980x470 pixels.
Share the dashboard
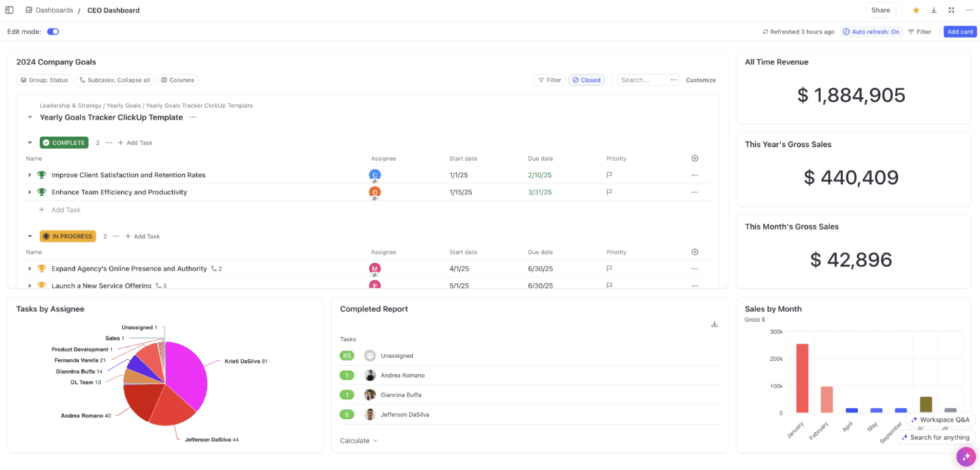click(881, 10)
